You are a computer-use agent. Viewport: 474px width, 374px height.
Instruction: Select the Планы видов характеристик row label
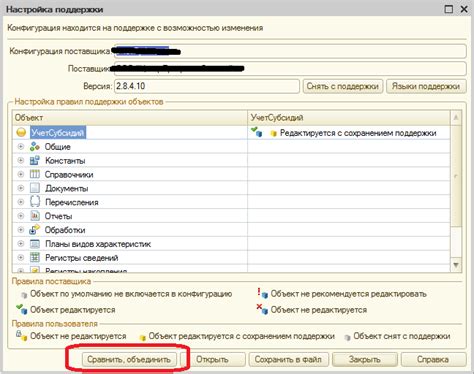pos(98,244)
